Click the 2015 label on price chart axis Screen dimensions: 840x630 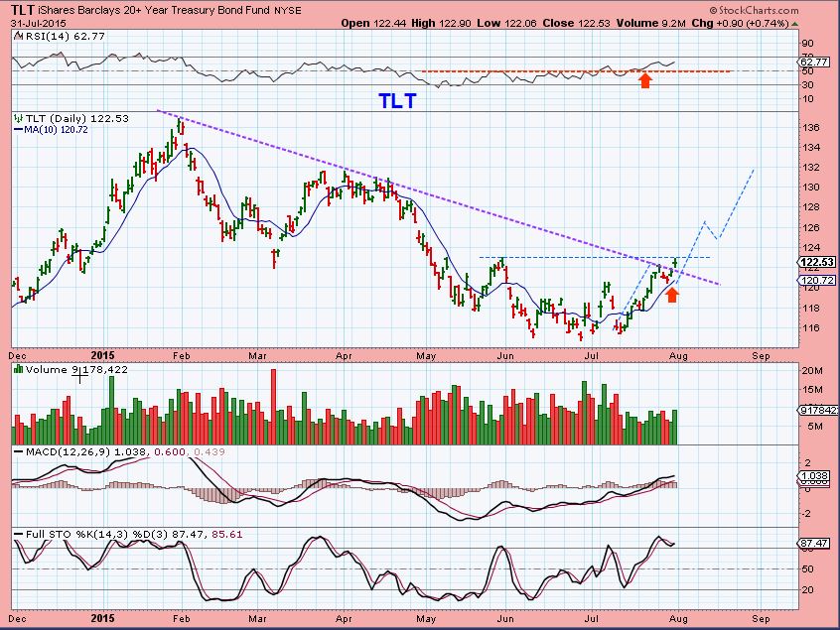(x=102, y=355)
